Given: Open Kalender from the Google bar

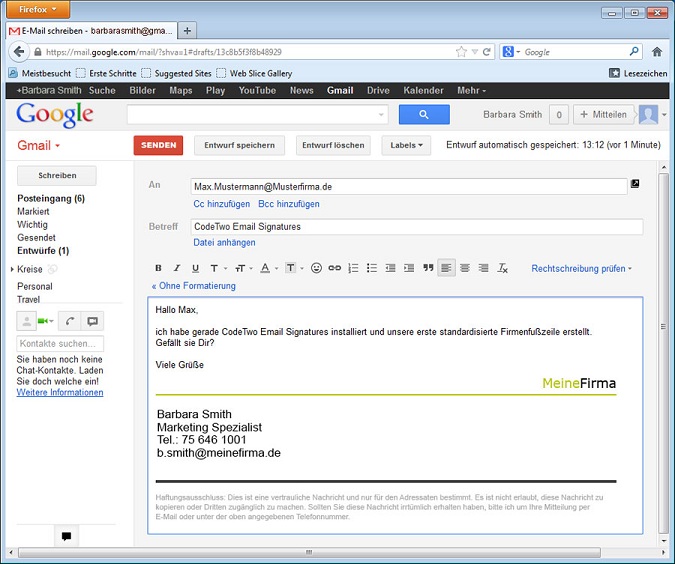Looking at the screenshot, I should point(423,90).
